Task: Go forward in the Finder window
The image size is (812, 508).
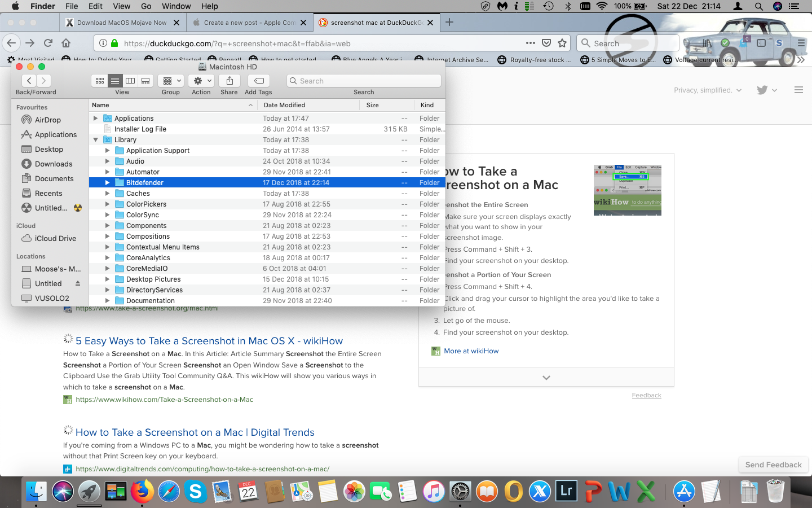Action: (43, 81)
